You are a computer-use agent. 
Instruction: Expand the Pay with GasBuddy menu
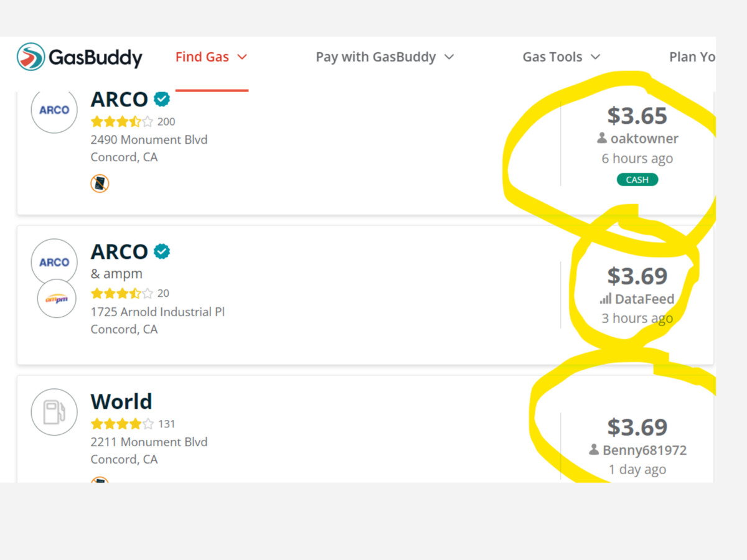(x=385, y=57)
